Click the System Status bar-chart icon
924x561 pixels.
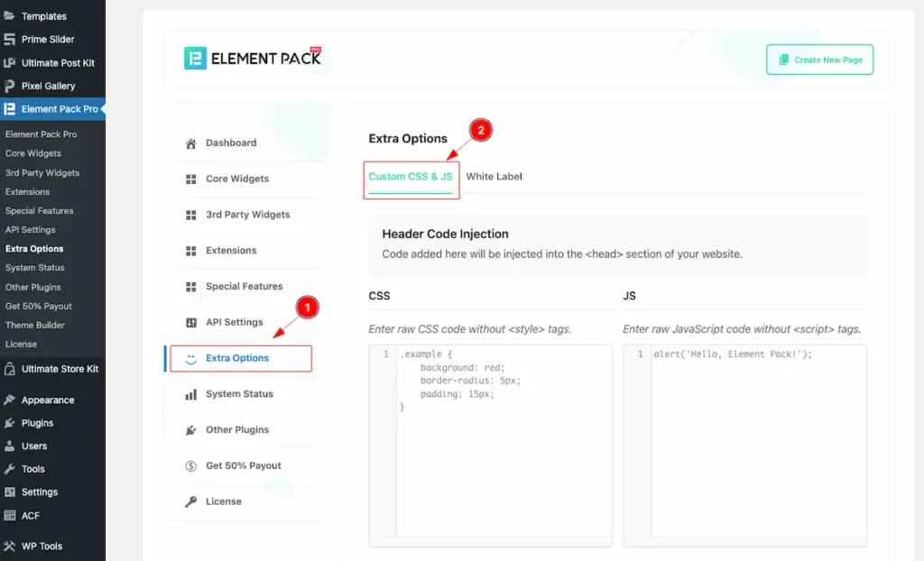pyautogui.click(x=190, y=394)
